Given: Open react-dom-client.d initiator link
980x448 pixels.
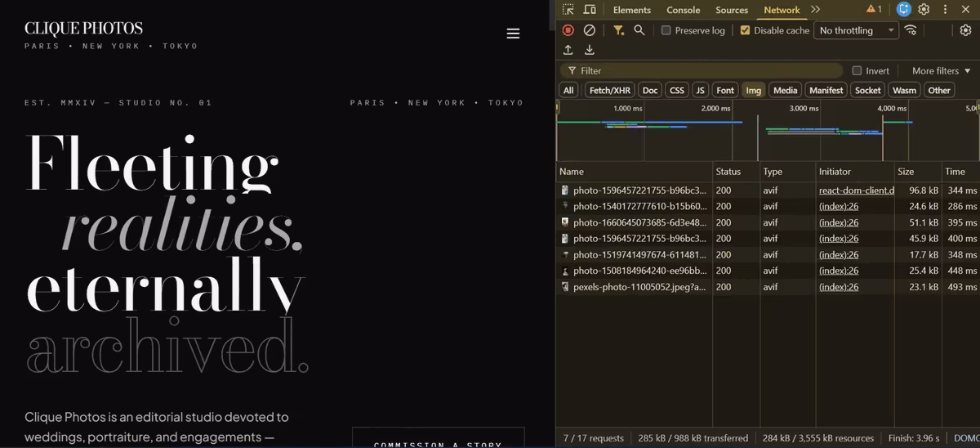Looking at the screenshot, I should click(x=857, y=190).
